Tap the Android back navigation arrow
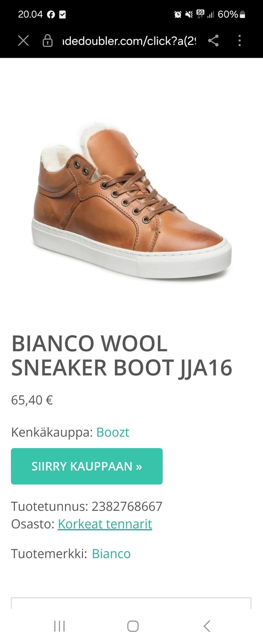 click(x=207, y=626)
